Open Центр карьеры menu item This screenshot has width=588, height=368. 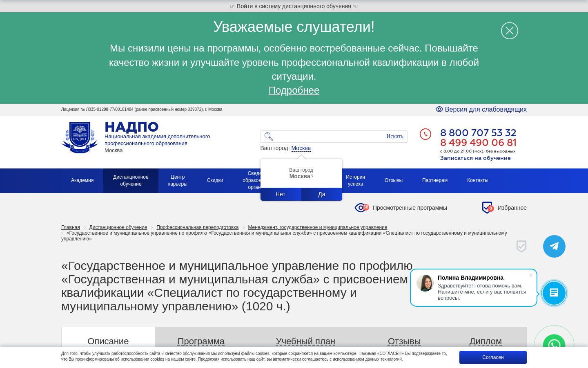178,180
